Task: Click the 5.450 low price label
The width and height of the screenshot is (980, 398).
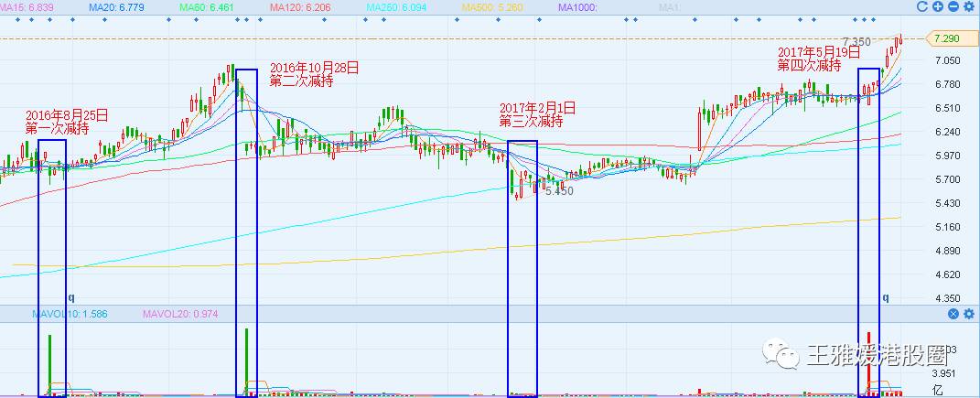Action: 559,192
